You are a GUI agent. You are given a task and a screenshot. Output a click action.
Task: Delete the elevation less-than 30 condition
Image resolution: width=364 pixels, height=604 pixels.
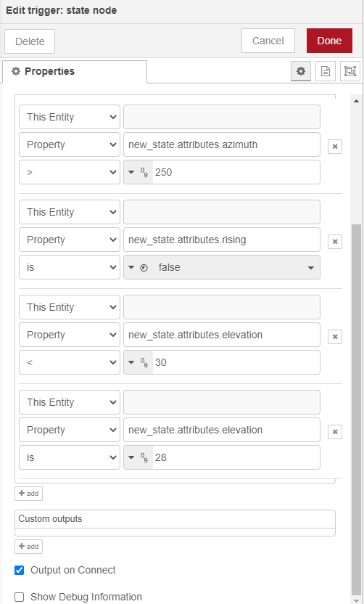335,337
